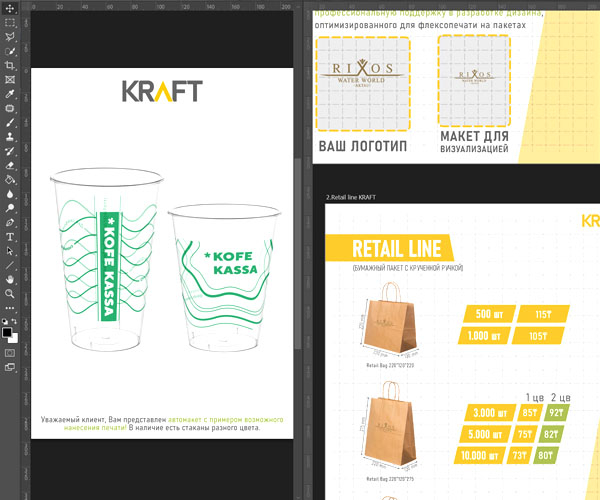Click the '10.000 шт' quantity badge

tap(480, 456)
